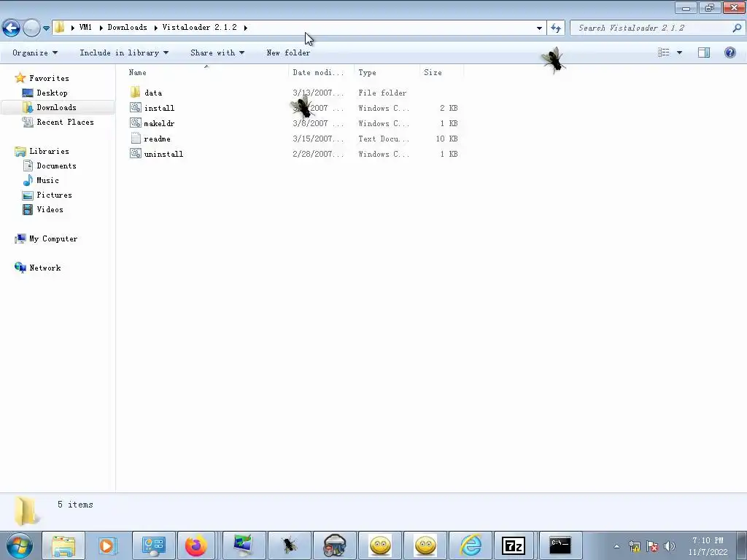The height and width of the screenshot is (560, 747).
Task: Select Vistaloader 2.1.2 breadcrumb segment
Action: coord(200,27)
